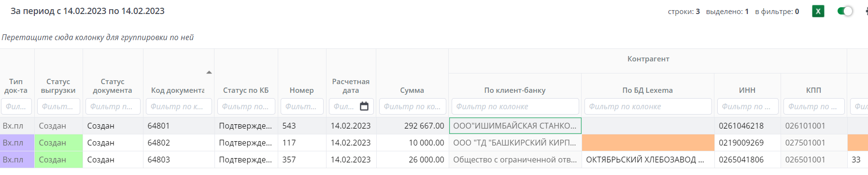Open calendar picker in Расчетная дата filter
868x175 pixels.
pos(364,106)
